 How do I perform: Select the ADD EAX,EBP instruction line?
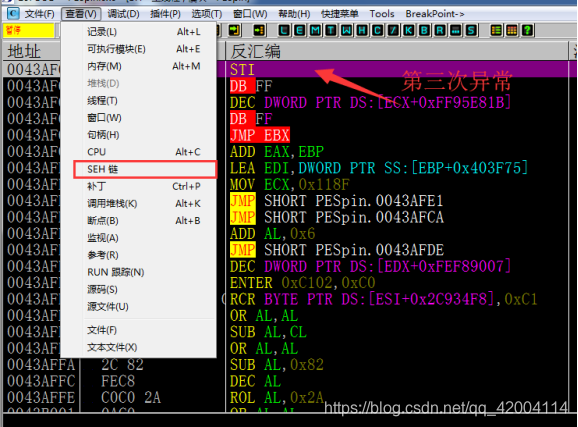(277, 152)
